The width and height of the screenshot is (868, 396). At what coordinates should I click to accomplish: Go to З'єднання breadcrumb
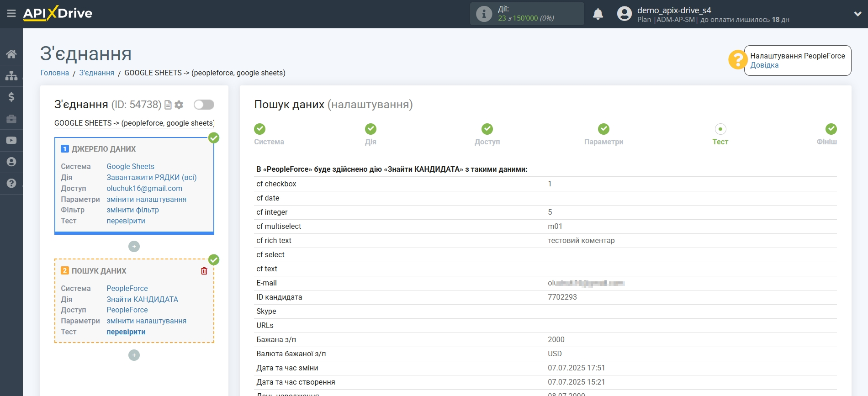click(96, 73)
